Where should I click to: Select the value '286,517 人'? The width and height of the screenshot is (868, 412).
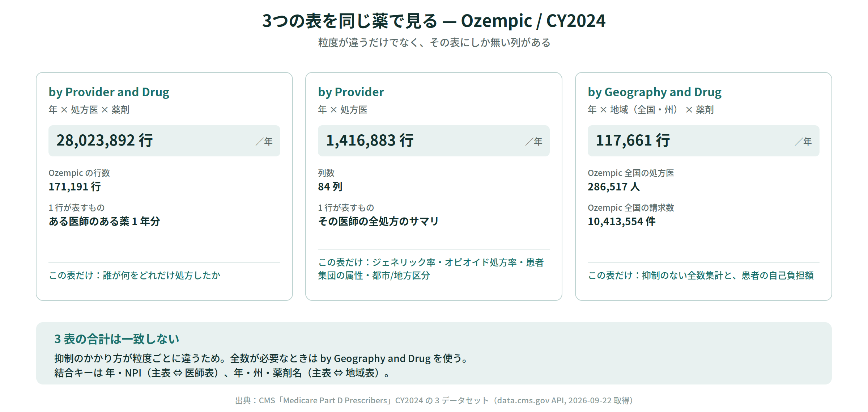click(x=614, y=187)
